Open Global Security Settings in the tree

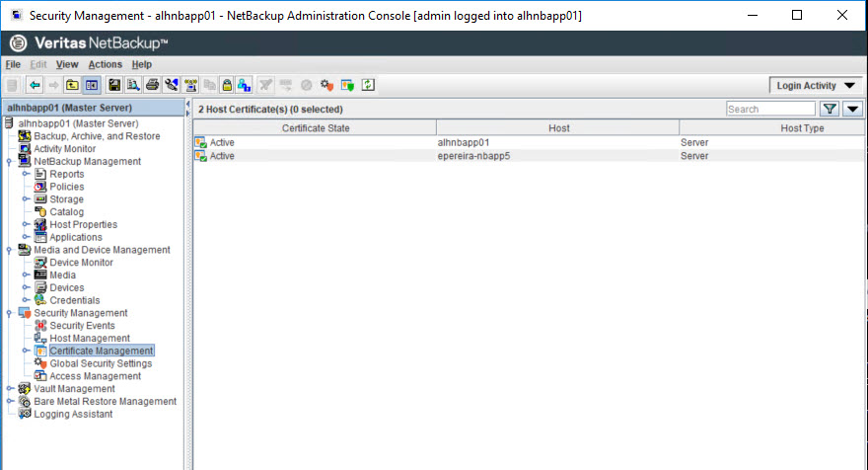101,363
